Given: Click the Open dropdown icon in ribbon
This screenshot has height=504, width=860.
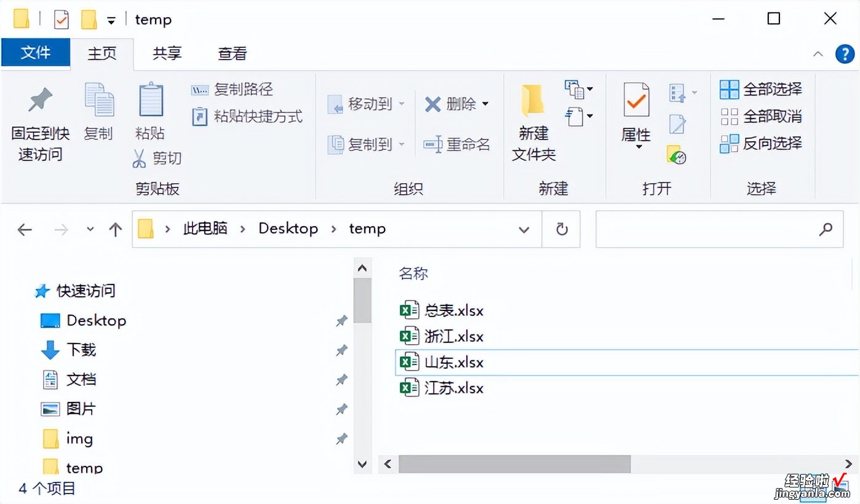Looking at the screenshot, I should [x=682, y=93].
